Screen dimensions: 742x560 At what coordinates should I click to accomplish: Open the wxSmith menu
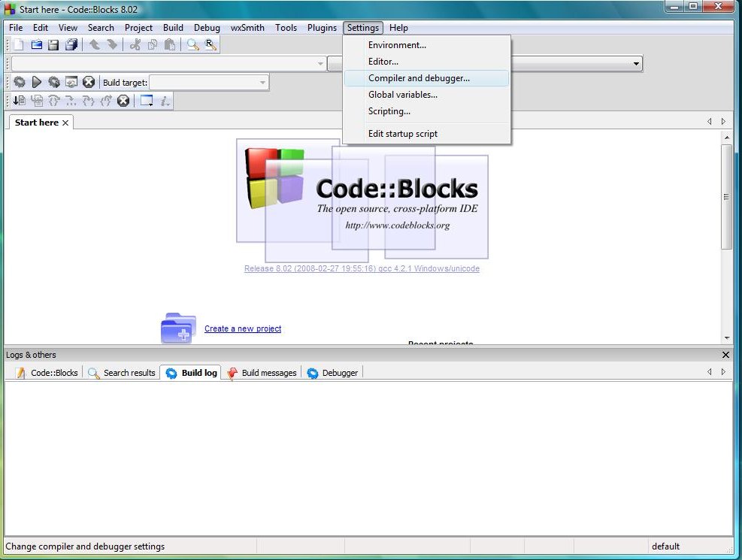click(x=247, y=28)
